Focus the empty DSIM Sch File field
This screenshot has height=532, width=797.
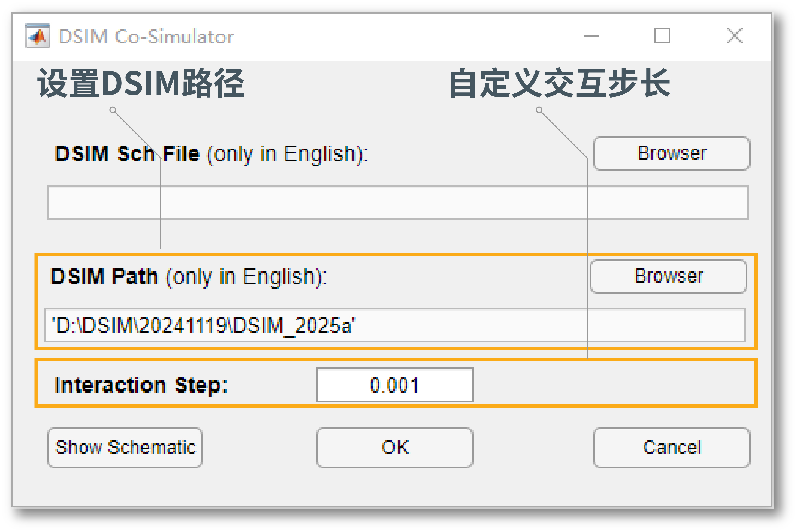[x=397, y=202]
